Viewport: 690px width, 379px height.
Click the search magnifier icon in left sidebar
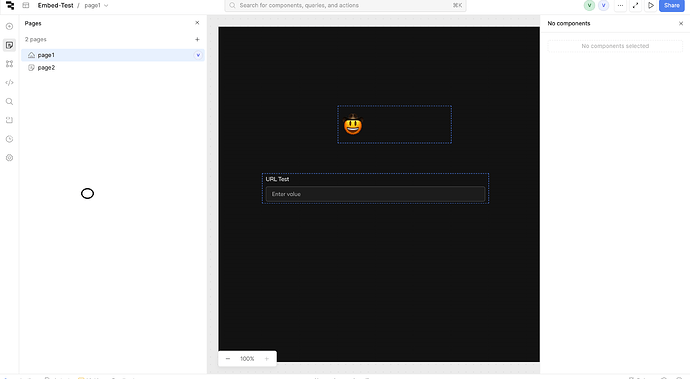(9, 101)
